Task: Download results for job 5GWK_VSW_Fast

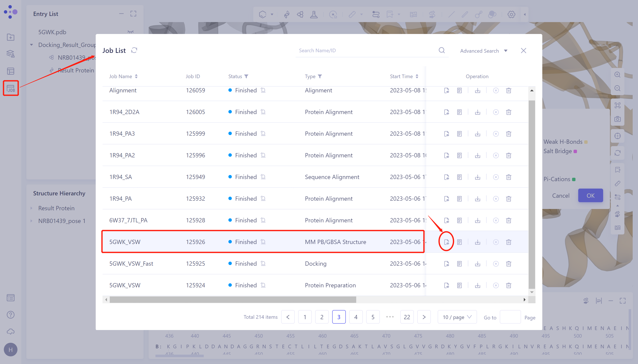Action: coord(477,264)
